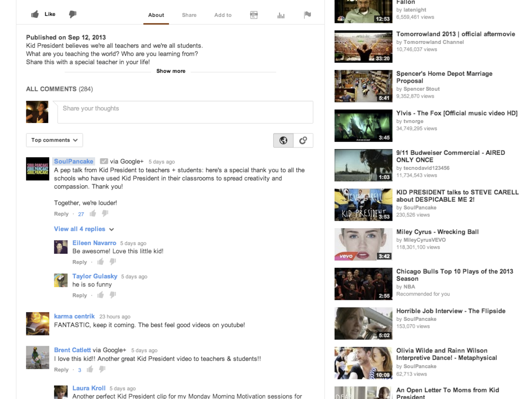Switch to the About tab
This screenshot has height=399, width=532.
click(156, 15)
